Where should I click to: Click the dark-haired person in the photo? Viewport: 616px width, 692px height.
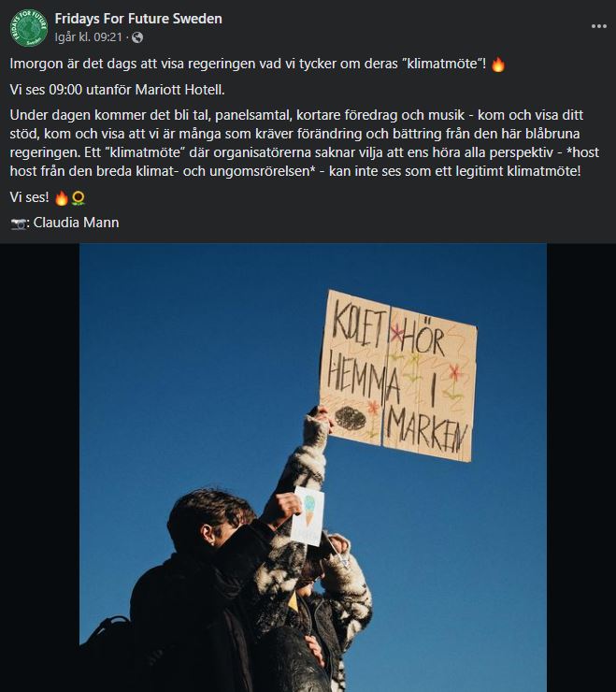tap(208, 591)
